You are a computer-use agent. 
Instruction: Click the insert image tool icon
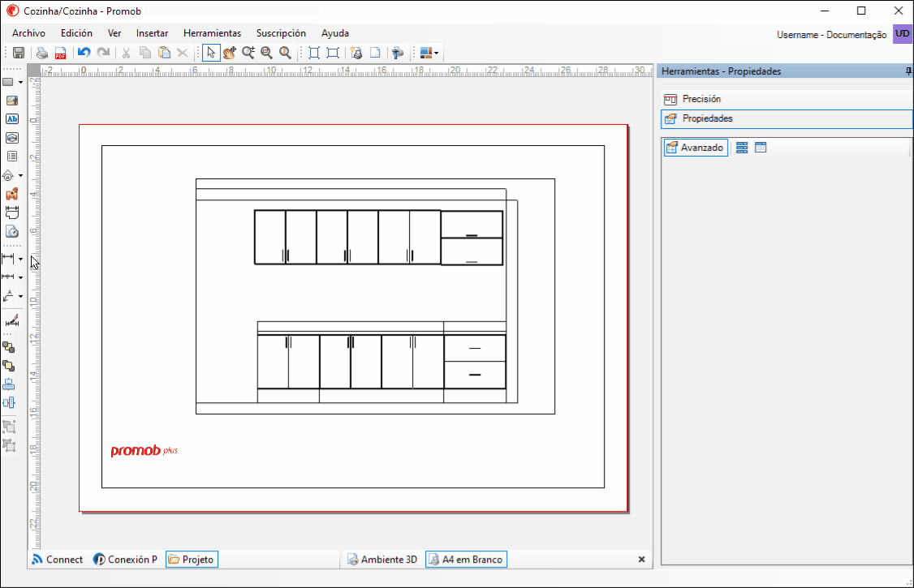coord(11,100)
